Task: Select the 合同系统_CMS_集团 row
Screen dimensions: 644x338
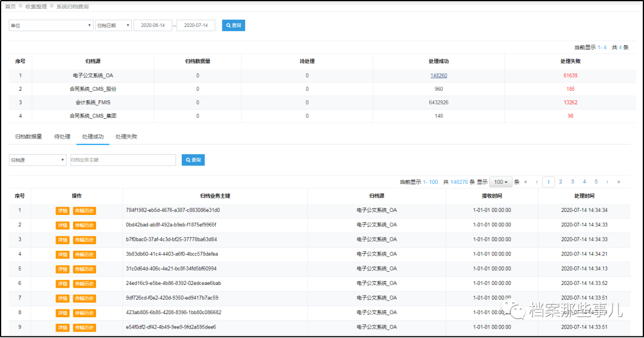Action: [x=323, y=116]
